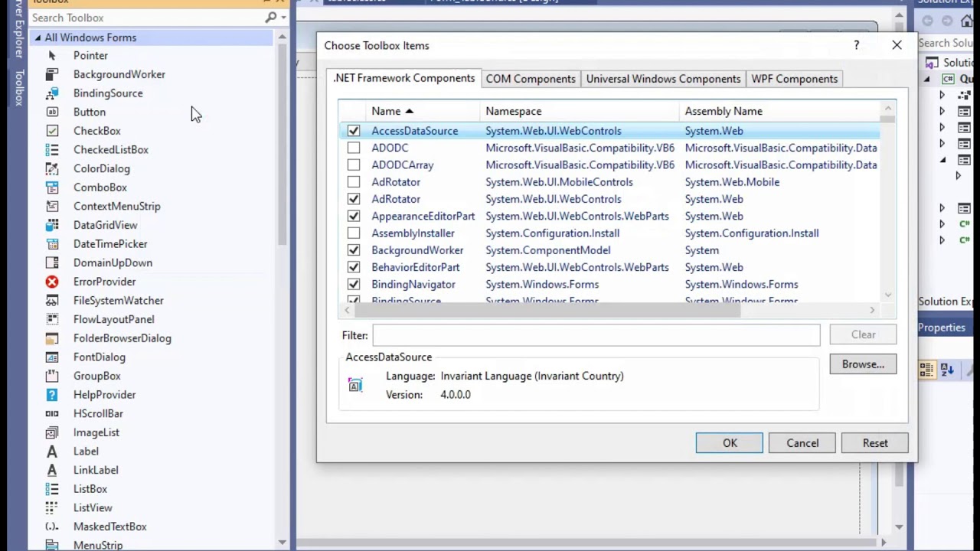Switch to COM Components tab
Viewport: 980px width, 551px height.
tap(531, 79)
